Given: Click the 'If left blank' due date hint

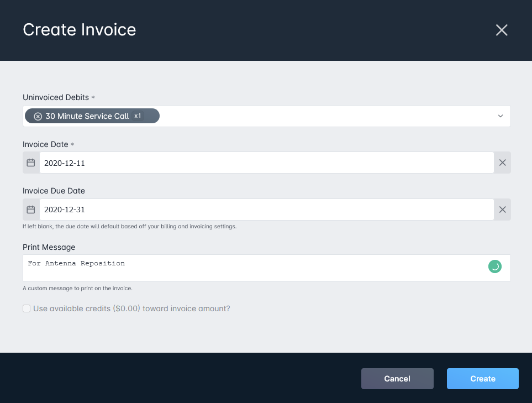Looking at the screenshot, I should pyautogui.click(x=130, y=227).
